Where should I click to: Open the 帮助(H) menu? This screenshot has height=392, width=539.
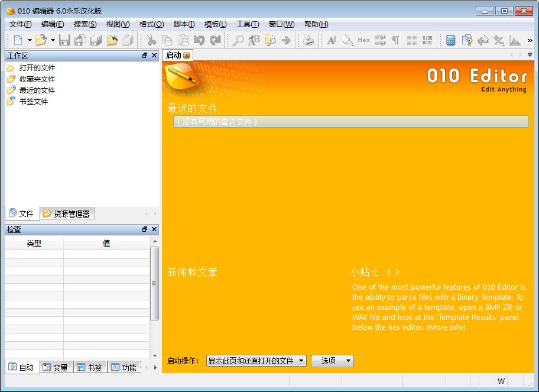(x=316, y=24)
